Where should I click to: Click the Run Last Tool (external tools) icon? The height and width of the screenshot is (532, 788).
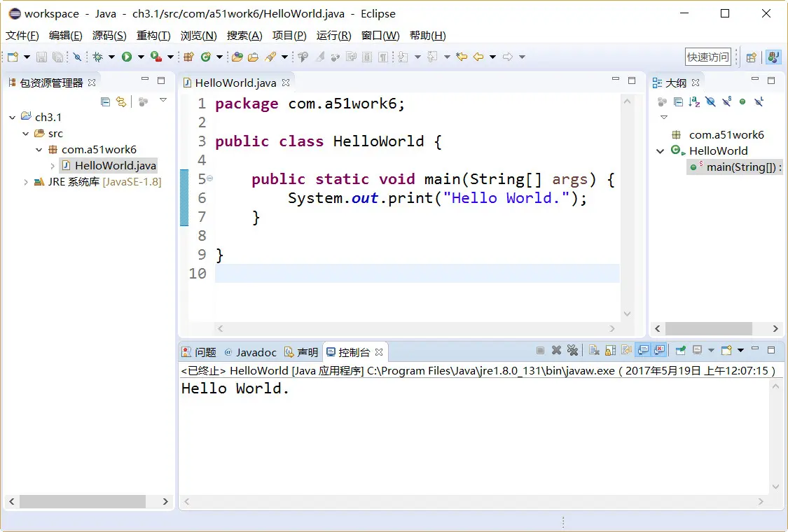point(156,57)
